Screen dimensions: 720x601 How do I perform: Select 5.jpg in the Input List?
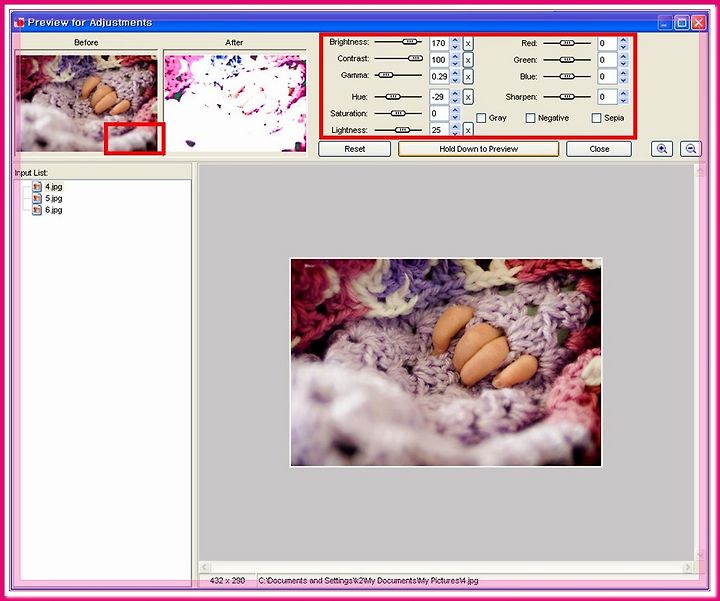coord(54,198)
